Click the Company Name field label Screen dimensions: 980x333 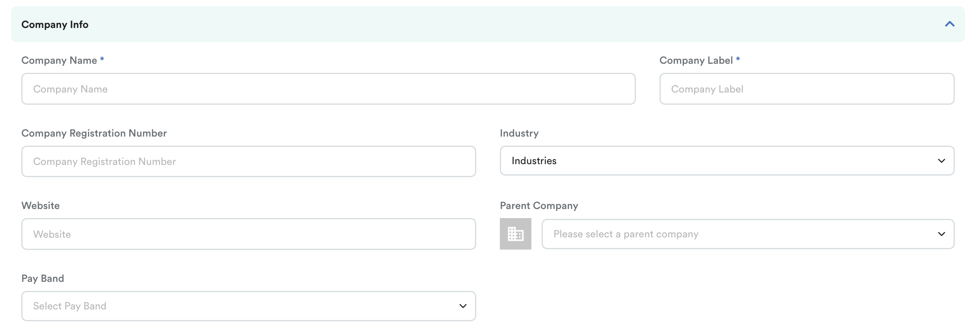[x=59, y=60]
